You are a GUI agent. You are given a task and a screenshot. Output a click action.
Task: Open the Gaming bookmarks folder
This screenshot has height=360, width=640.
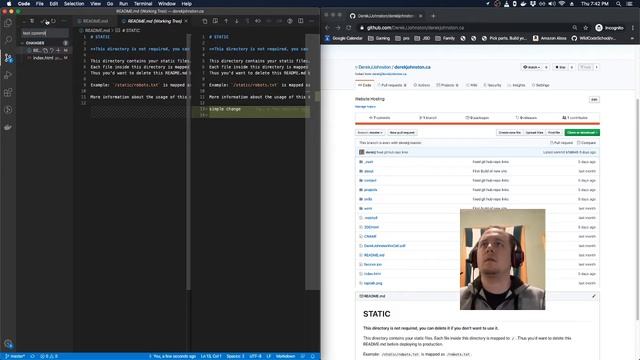pyautogui.click(x=379, y=38)
